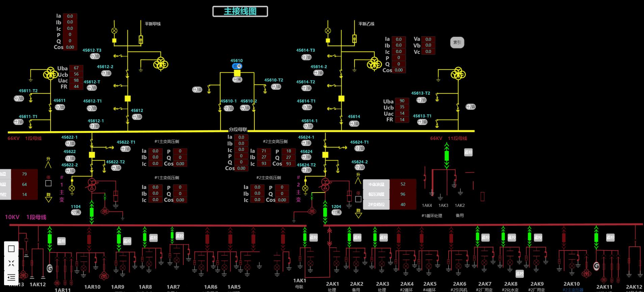Viewport: 644px width, 292px height.
Task: Click the 2#变档位 value 40
Action: pos(403,204)
